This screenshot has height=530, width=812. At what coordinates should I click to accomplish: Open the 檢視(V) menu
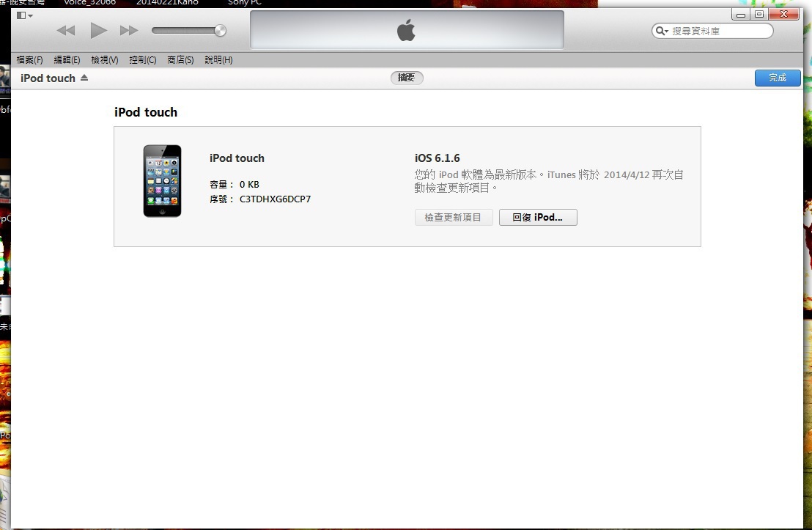[x=105, y=60]
